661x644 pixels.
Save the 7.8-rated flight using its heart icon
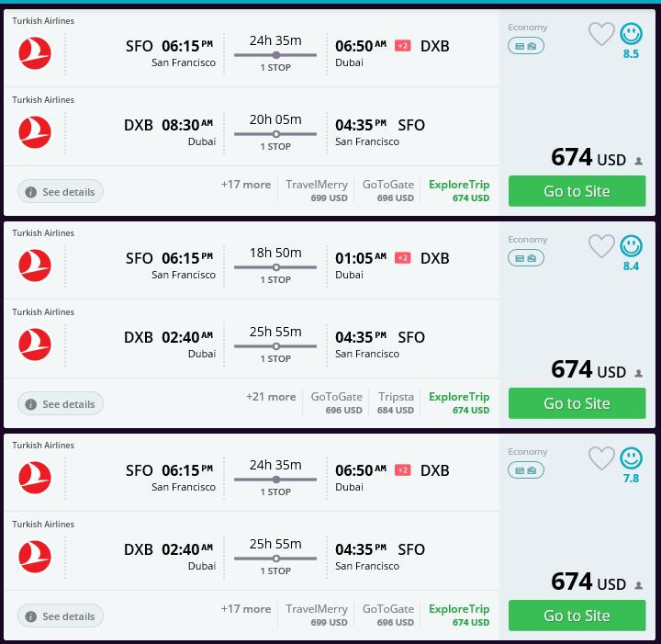pyautogui.click(x=601, y=459)
